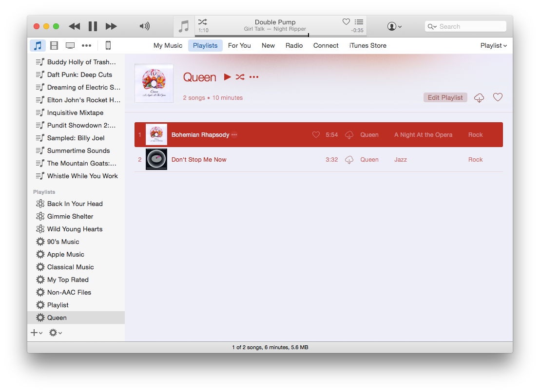Screen dimensions: 540x392
Task: Switch to the TV Shows library icon
Action: coord(70,46)
